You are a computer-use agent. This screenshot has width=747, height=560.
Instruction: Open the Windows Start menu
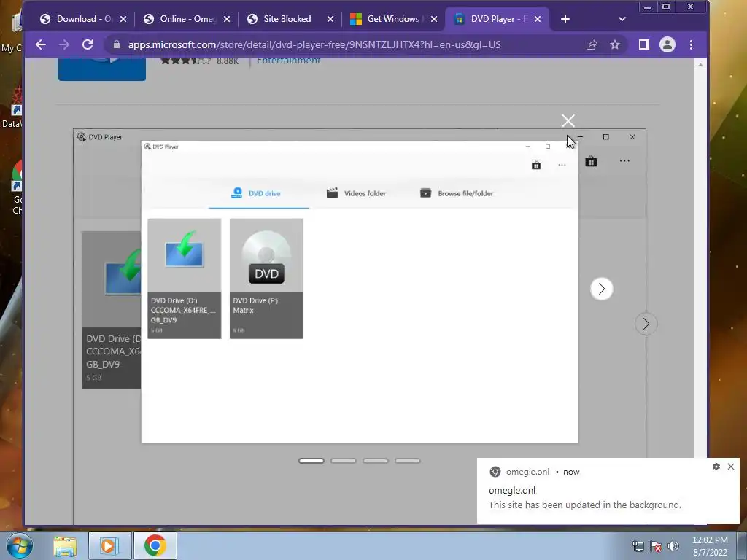pyautogui.click(x=20, y=545)
